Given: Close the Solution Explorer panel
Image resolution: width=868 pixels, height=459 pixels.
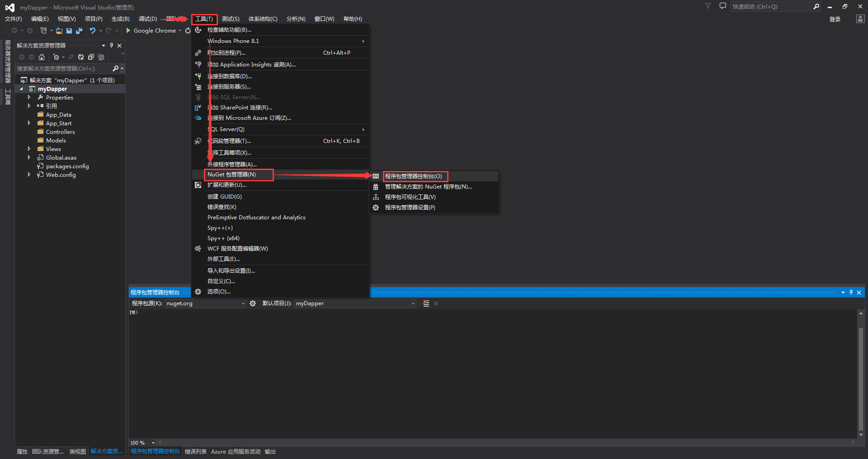Looking at the screenshot, I should coord(119,45).
